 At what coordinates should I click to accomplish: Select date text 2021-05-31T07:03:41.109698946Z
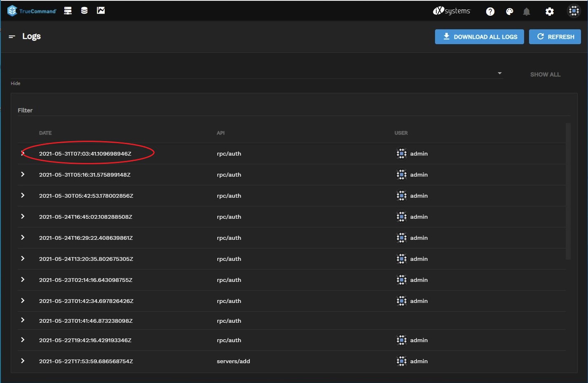tap(85, 154)
